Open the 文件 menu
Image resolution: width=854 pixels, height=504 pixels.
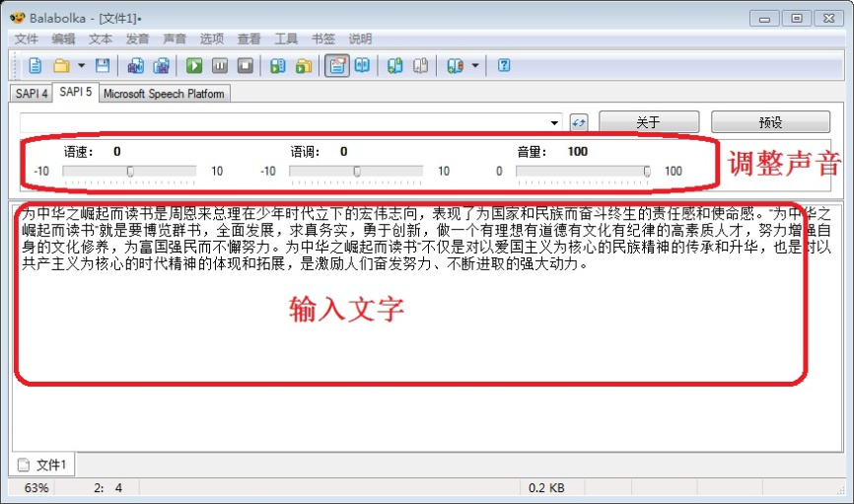27,38
